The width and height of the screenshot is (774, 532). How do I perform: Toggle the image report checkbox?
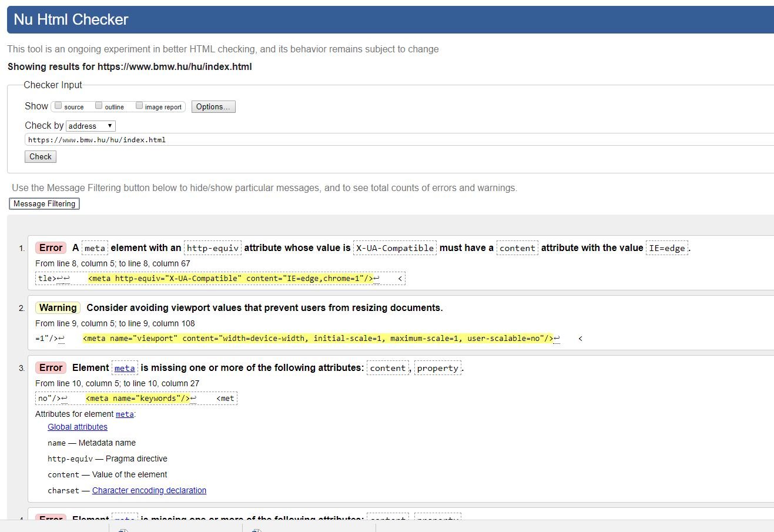139,106
